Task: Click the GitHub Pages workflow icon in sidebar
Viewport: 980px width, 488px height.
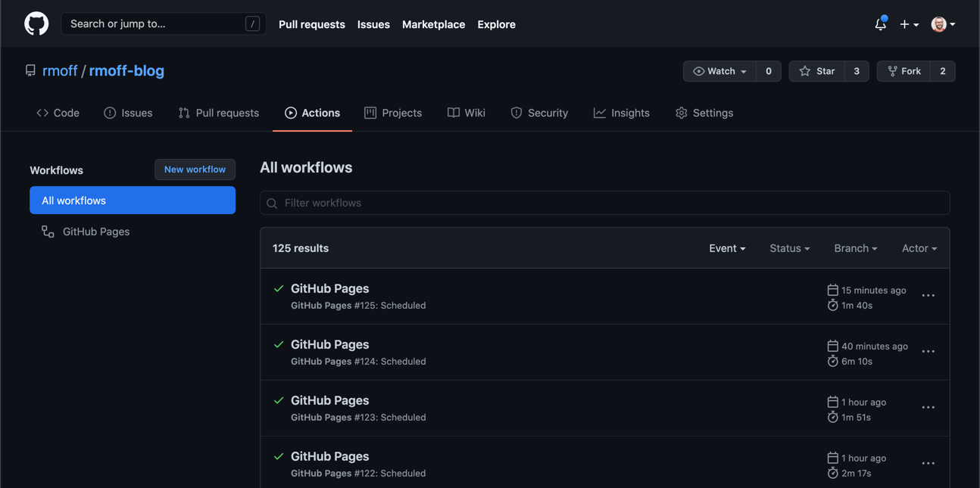Action: (48, 232)
